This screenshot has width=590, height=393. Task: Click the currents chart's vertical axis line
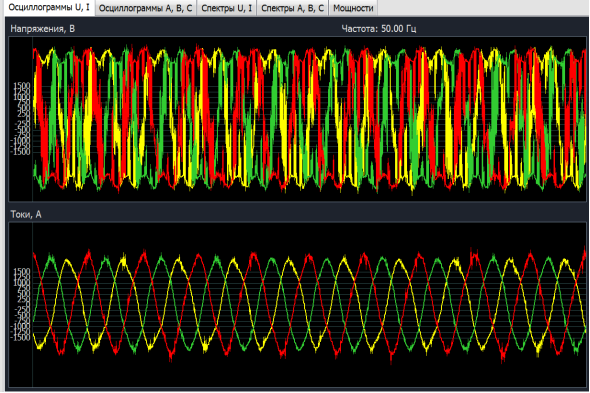click(x=32, y=305)
